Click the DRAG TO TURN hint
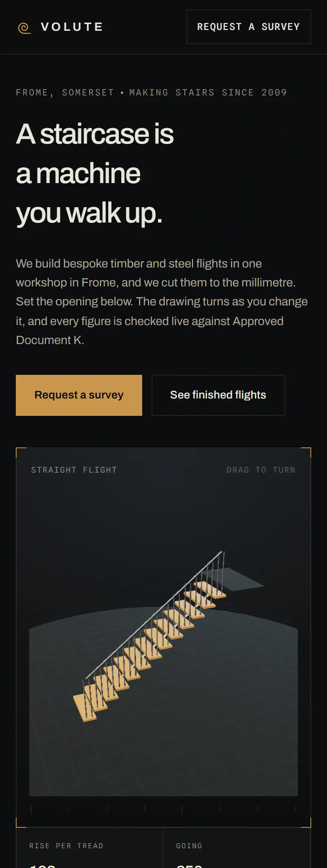The width and height of the screenshot is (327, 868). (x=261, y=470)
